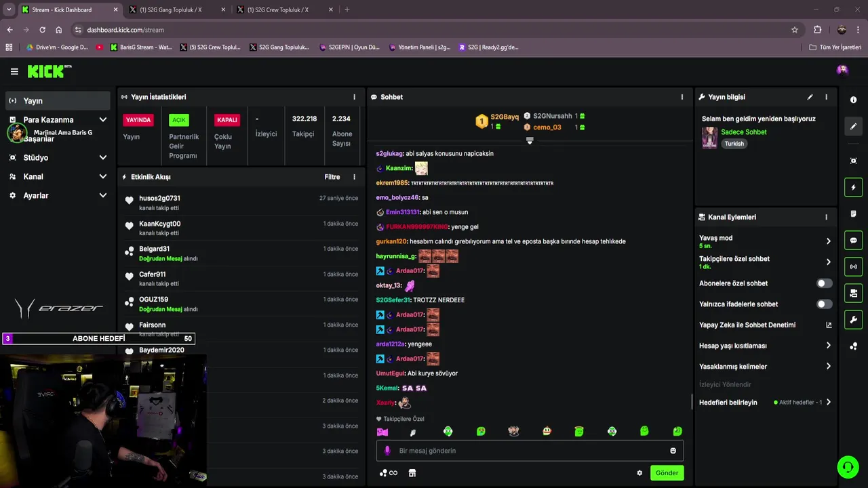
Task: Click leaderboard user S2GBayq
Action: 505,117
